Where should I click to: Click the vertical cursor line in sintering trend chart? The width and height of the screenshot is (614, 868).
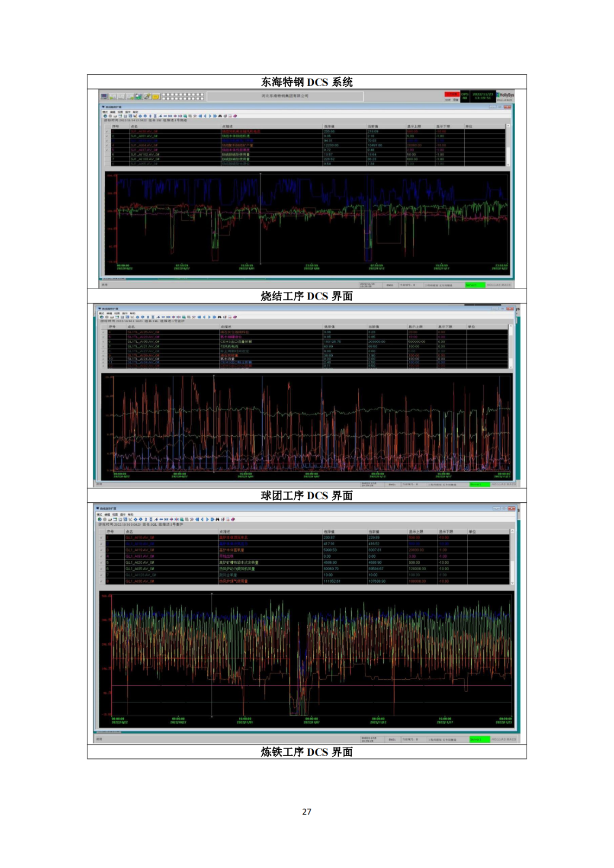tap(261, 217)
